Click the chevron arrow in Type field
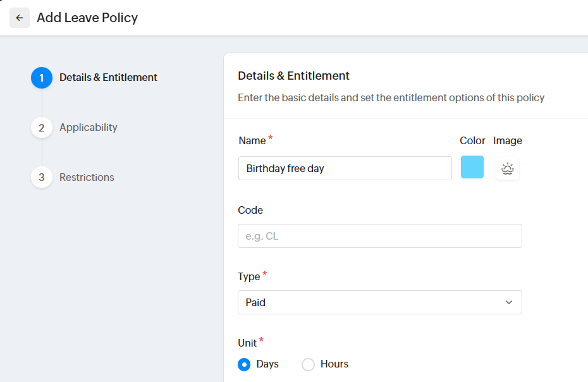Image resolution: width=588 pixels, height=382 pixels. pos(509,302)
